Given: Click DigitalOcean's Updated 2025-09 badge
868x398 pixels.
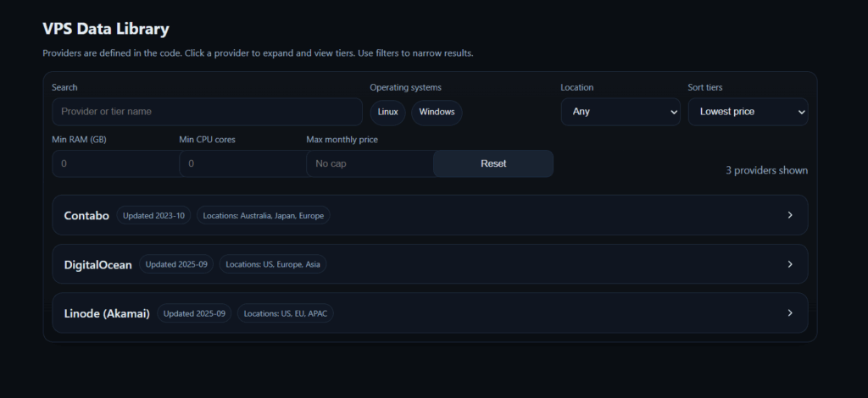Looking at the screenshot, I should 176,264.
